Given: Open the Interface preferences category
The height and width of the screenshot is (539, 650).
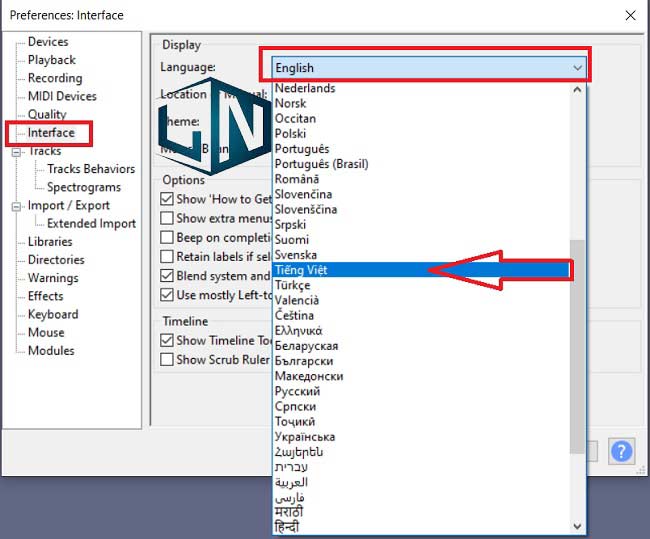Looking at the screenshot, I should 50,133.
